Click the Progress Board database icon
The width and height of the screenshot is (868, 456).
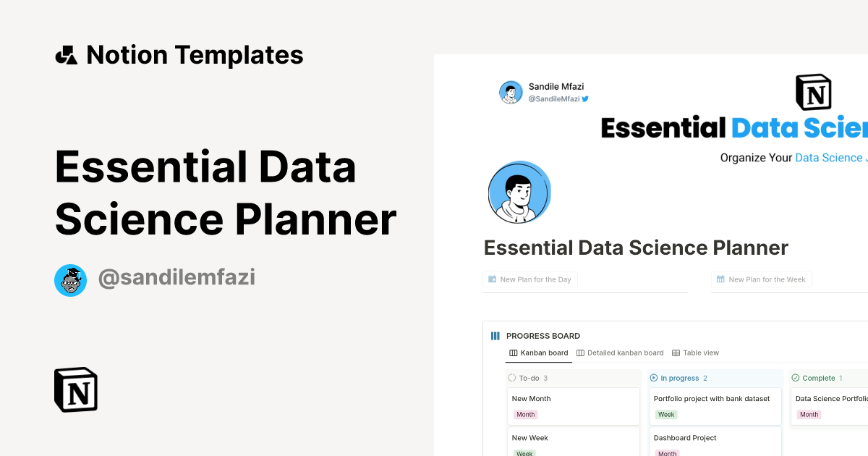coord(495,335)
